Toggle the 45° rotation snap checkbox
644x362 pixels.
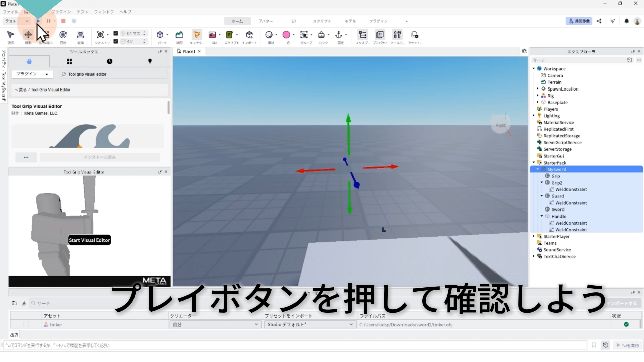(116, 41)
